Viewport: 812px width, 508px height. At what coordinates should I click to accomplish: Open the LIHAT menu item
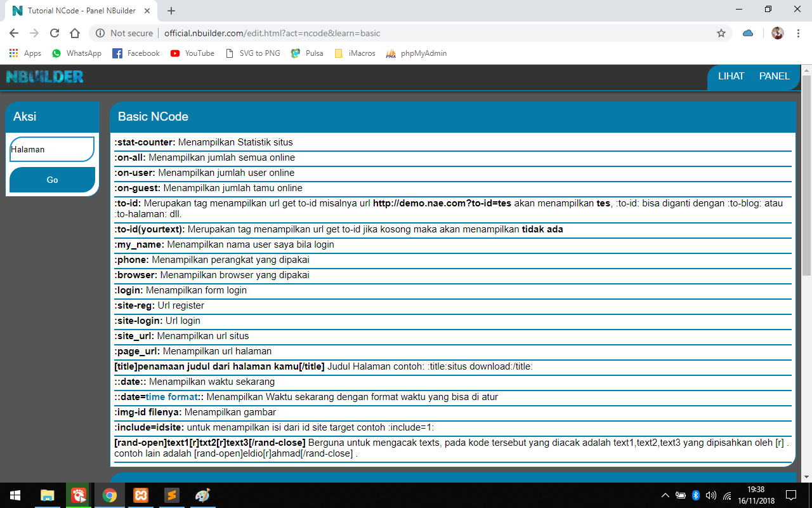[731, 76]
